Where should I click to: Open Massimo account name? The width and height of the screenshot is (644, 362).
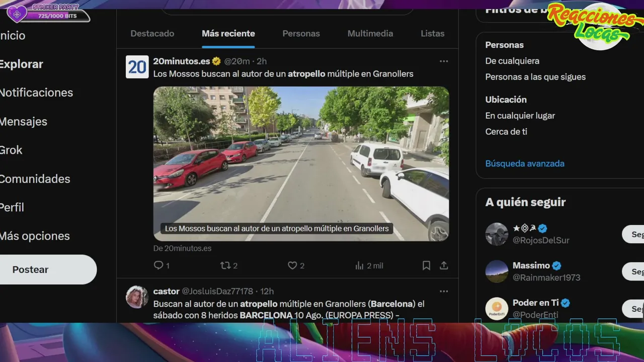pos(531,265)
